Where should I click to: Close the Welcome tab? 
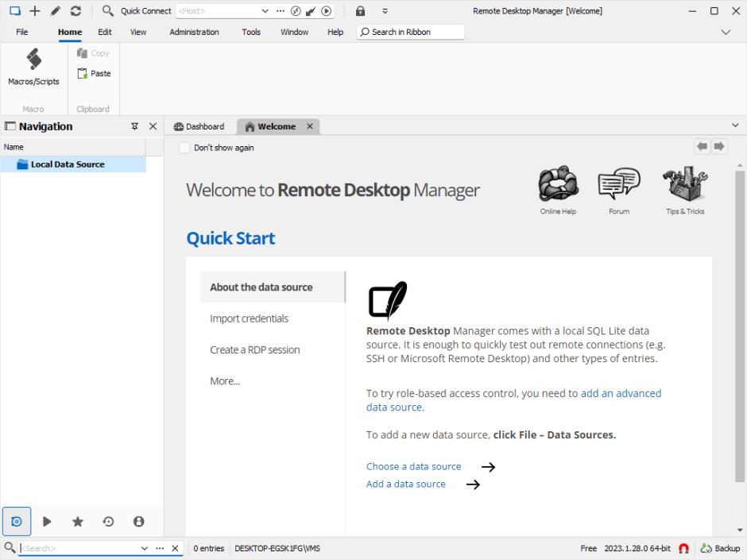coord(310,126)
